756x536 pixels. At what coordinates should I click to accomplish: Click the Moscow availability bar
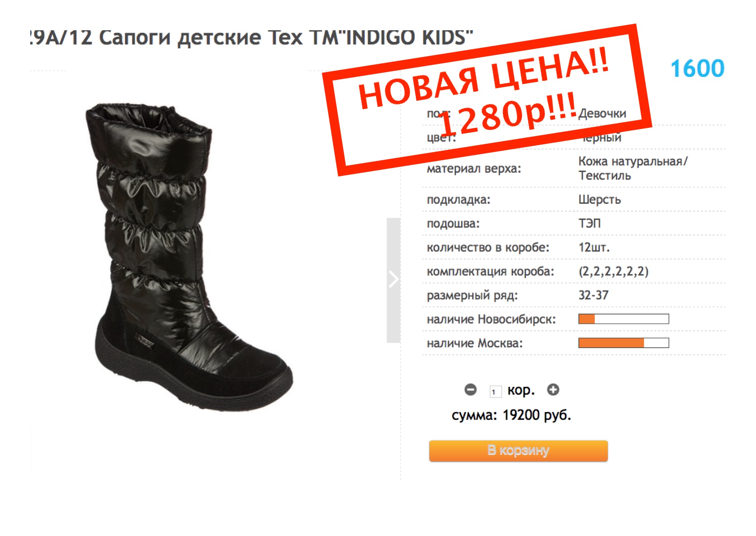tap(624, 343)
